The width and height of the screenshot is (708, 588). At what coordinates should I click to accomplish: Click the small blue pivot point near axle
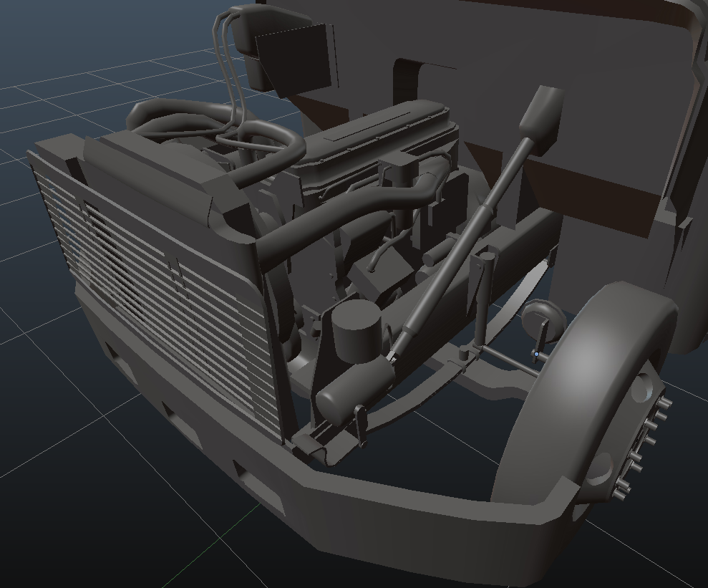[536, 355]
